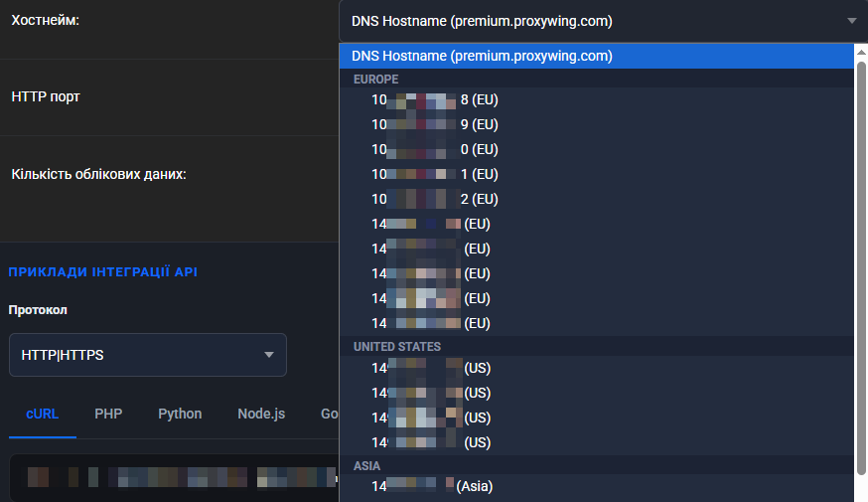The image size is (868, 502).
Task: Select highlighted DNS Hostname (premium.proxywing.com) option
Action: (x=596, y=56)
